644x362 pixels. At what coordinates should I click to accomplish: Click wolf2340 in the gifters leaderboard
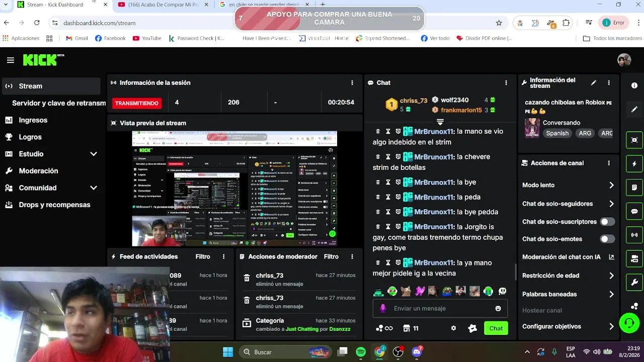[x=454, y=100]
